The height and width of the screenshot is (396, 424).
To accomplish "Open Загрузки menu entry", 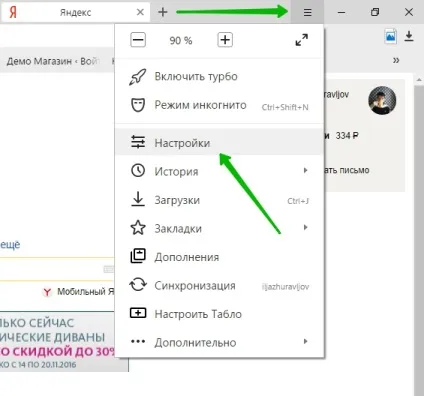I will tap(219, 200).
